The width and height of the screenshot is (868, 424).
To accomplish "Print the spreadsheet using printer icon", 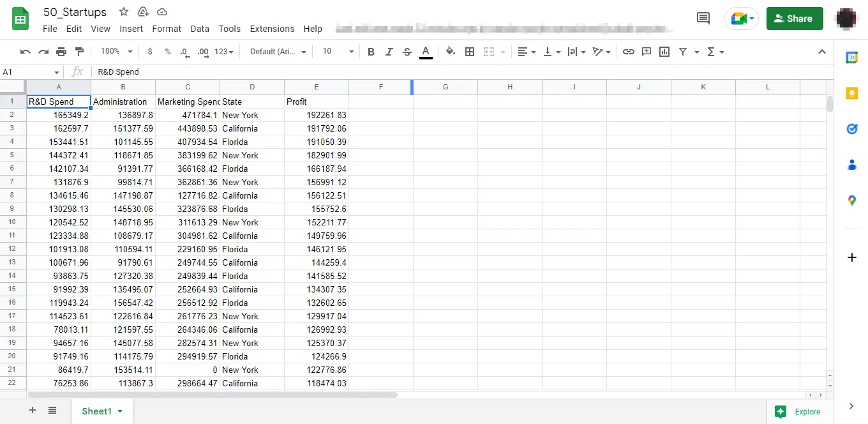I will pos(61,52).
